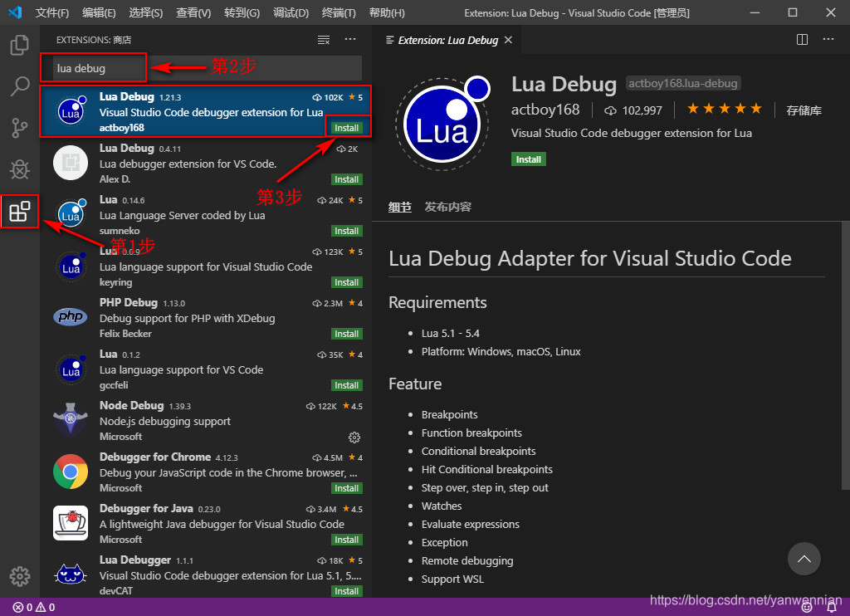
Task: Select devCAT Lua Debugger extension icon
Action: tap(71, 574)
